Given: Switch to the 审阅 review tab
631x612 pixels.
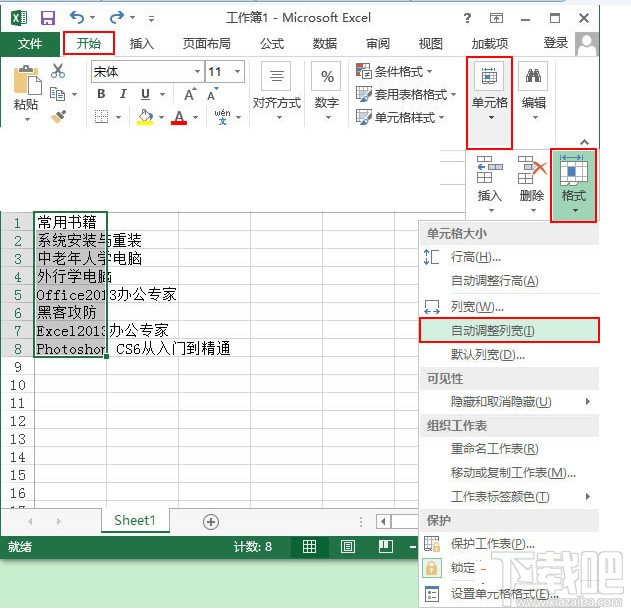Looking at the screenshot, I should click(x=378, y=43).
